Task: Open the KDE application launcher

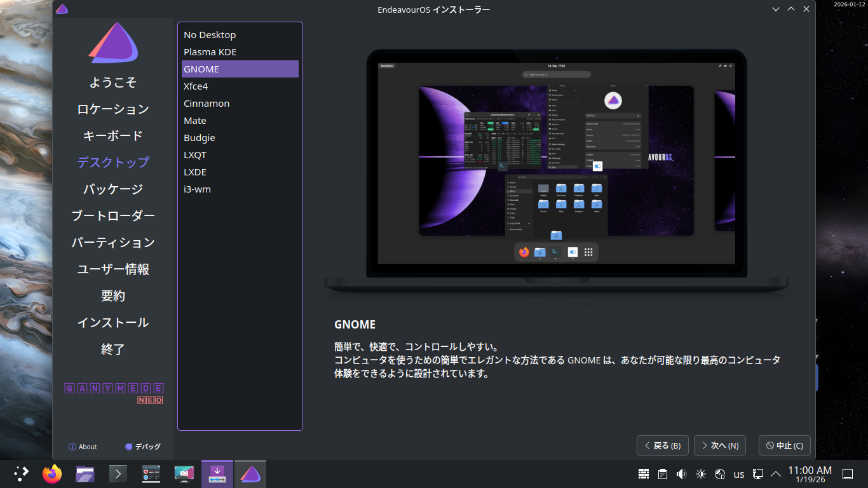Action: (x=21, y=474)
